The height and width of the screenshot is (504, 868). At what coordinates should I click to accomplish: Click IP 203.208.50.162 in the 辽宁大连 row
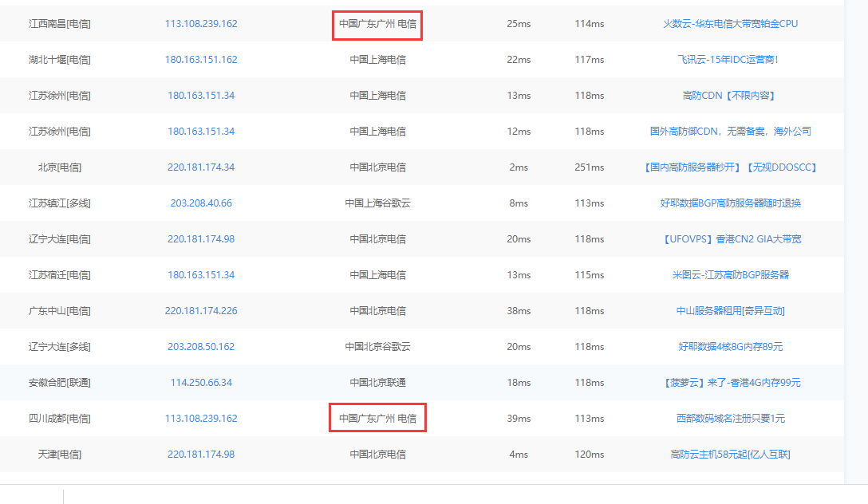201,347
